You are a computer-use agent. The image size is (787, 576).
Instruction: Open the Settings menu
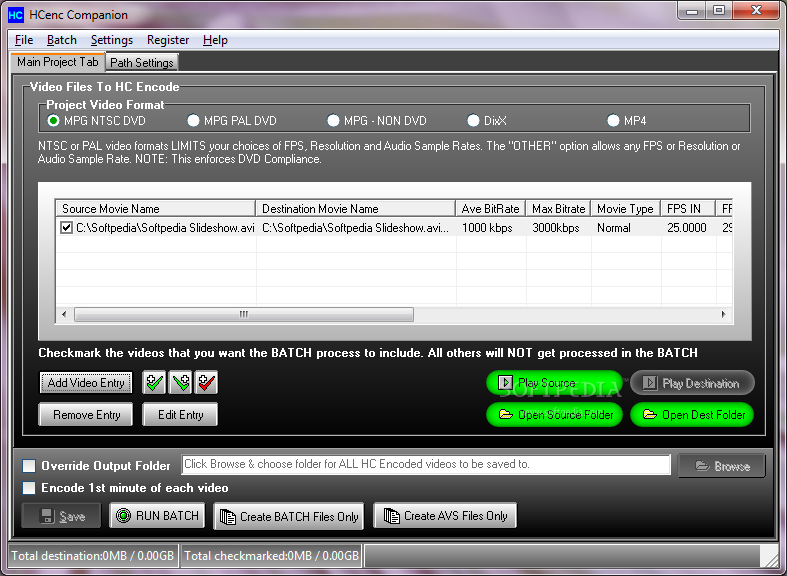click(111, 40)
